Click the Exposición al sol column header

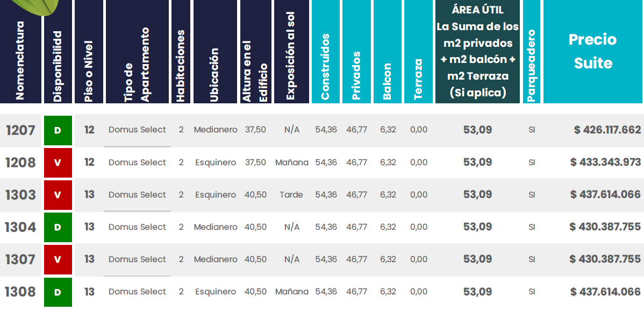click(291, 59)
